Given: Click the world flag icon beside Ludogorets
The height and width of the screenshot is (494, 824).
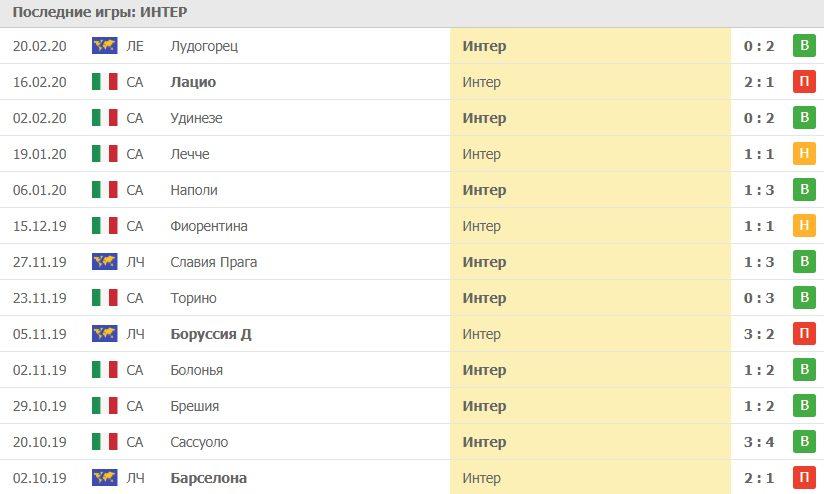Looking at the screenshot, I should tap(104, 46).
